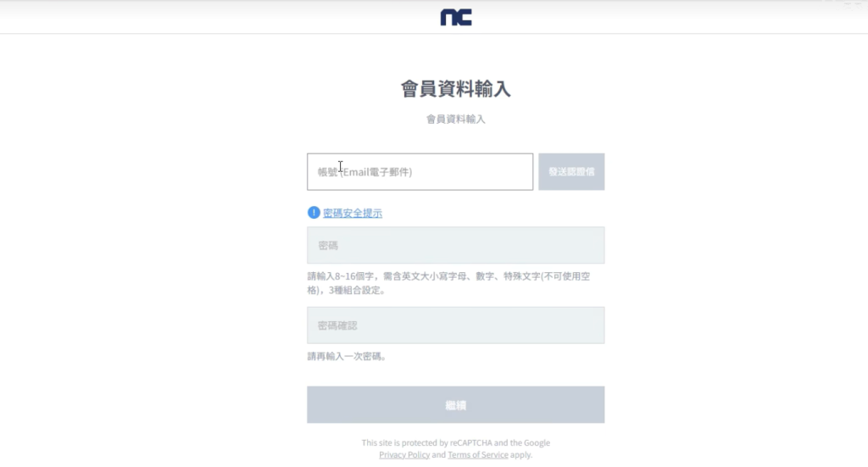Image resolution: width=868 pixels, height=467 pixels.
Task: Focus the 帳號 (Email電子郵件) input field
Action: (420, 172)
